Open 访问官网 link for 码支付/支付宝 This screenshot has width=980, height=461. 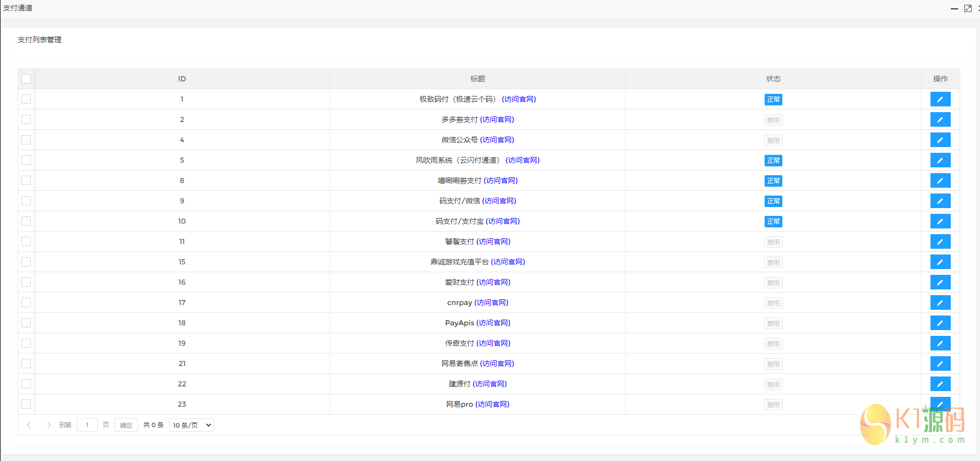click(503, 221)
